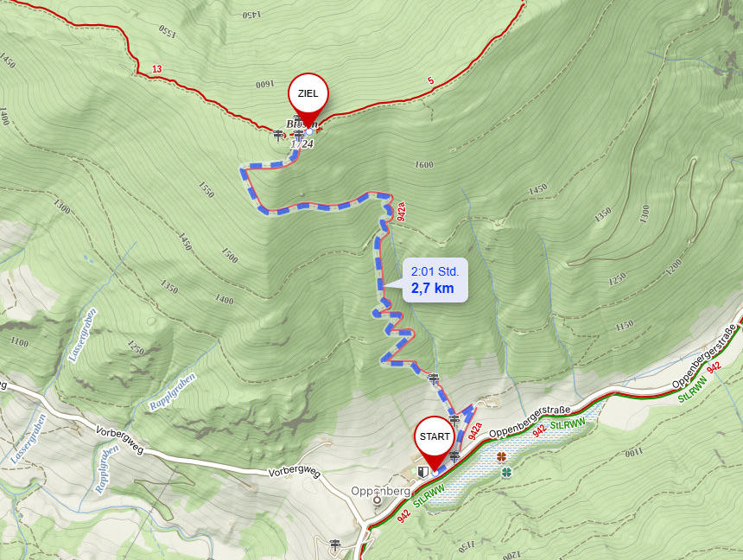The height and width of the screenshot is (560, 743).
Task: Click the signpost where route leaves forest
Action: [x=434, y=379]
